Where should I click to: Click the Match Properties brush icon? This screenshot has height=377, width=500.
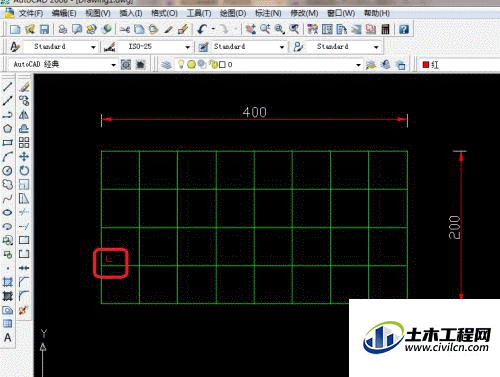coord(183,29)
